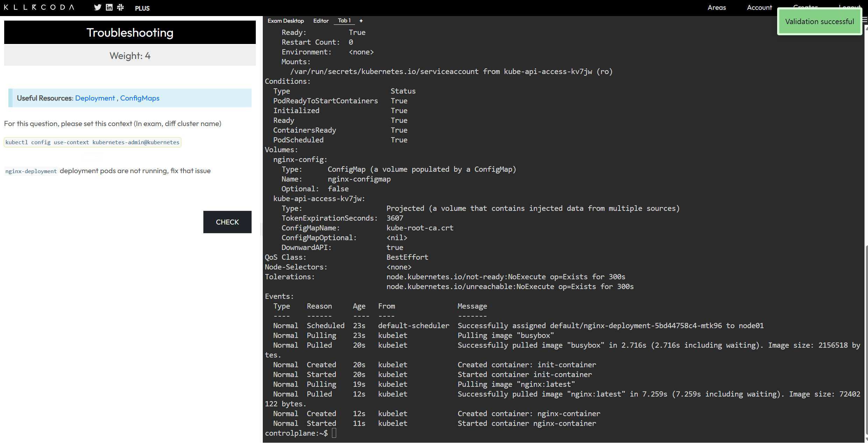This screenshot has width=868, height=443.
Task: Open the Slack icon link
Action: 121,7
